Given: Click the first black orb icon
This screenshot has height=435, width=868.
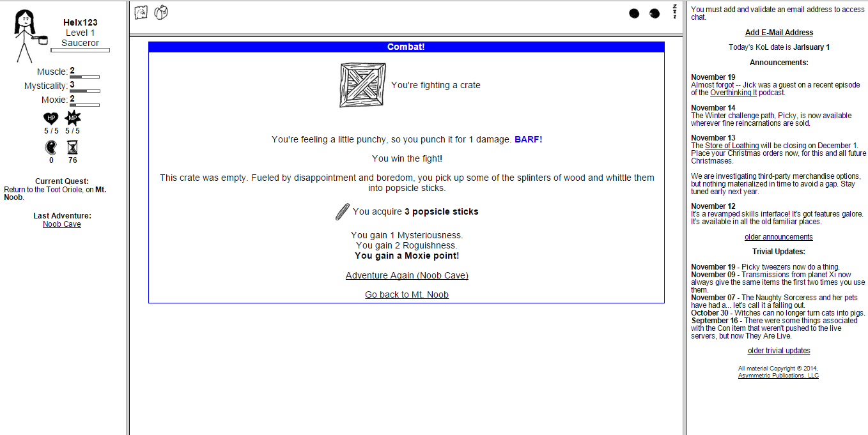Looking at the screenshot, I should tap(634, 13).
